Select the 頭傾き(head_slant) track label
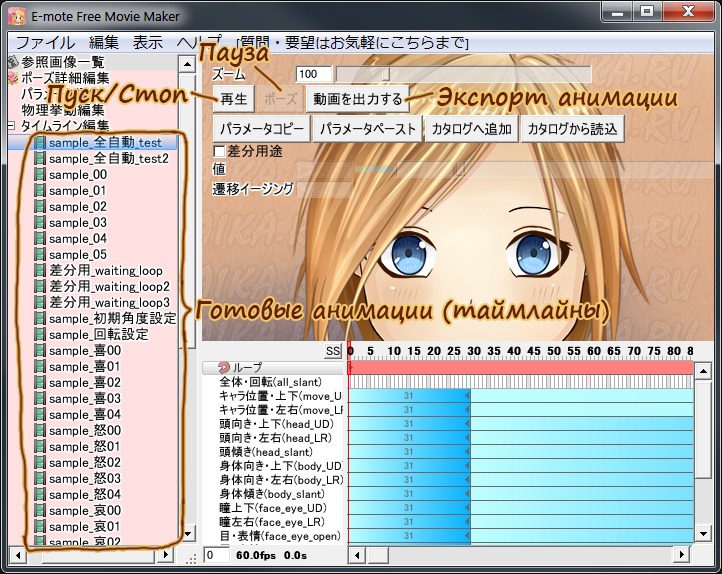The image size is (722, 574). [266, 452]
